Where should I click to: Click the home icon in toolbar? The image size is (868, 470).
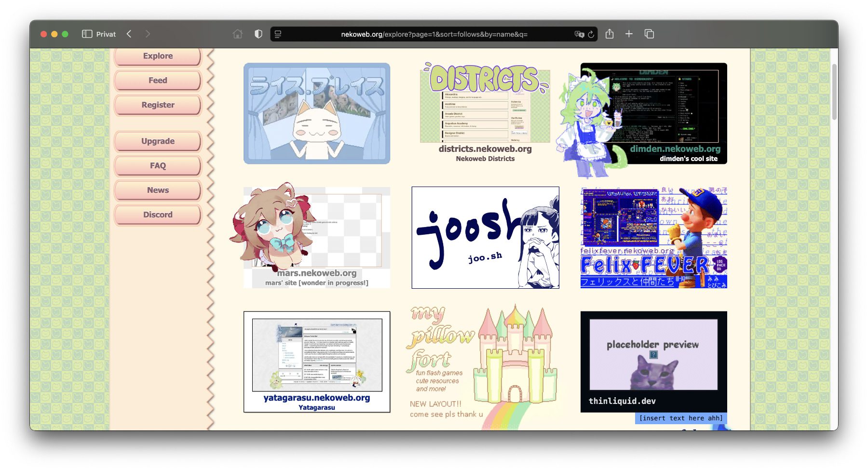[237, 34]
